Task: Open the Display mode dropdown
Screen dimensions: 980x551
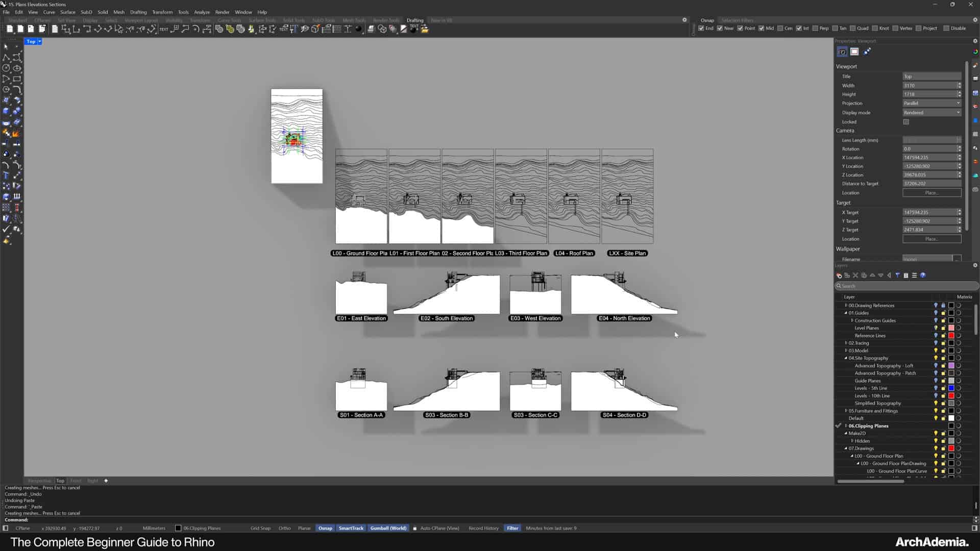Action: click(x=932, y=113)
